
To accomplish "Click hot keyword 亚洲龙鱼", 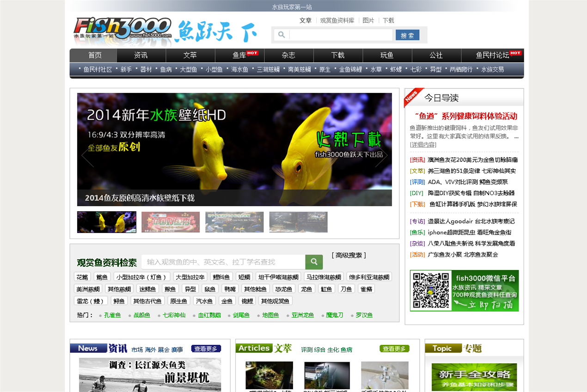I will [x=303, y=315].
